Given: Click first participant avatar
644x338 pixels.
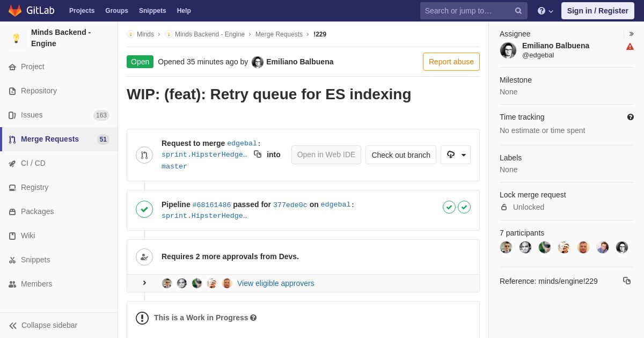Looking at the screenshot, I should click(x=506, y=247).
